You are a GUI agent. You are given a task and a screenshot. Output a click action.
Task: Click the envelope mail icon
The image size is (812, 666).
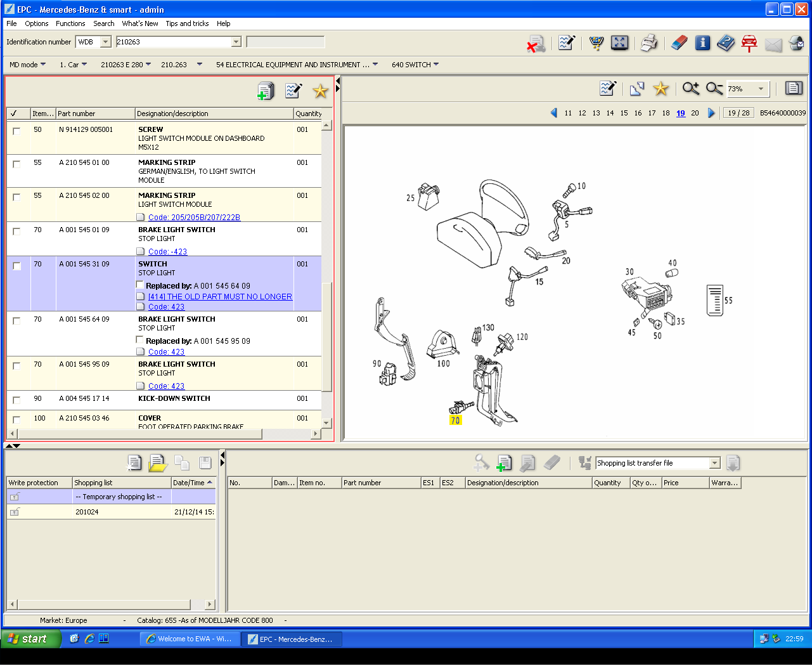(x=773, y=44)
